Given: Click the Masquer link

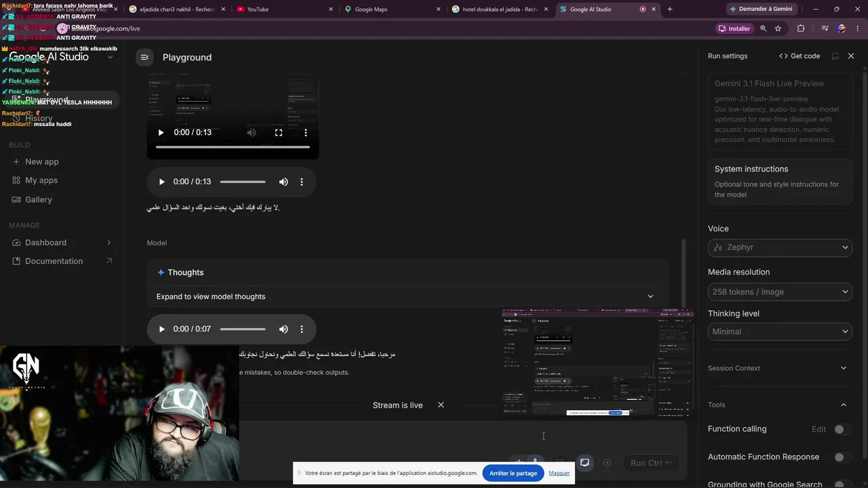Looking at the screenshot, I should coord(559,473).
